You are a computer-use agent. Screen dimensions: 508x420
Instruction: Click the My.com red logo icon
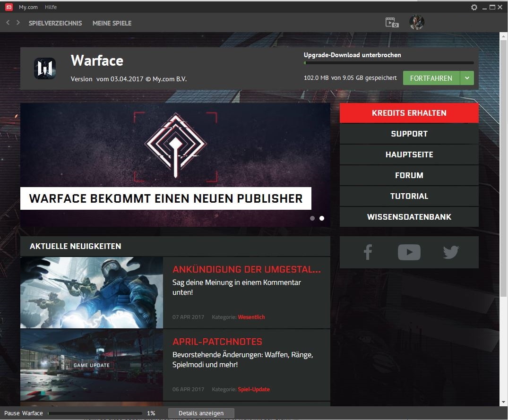tap(9, 7)
